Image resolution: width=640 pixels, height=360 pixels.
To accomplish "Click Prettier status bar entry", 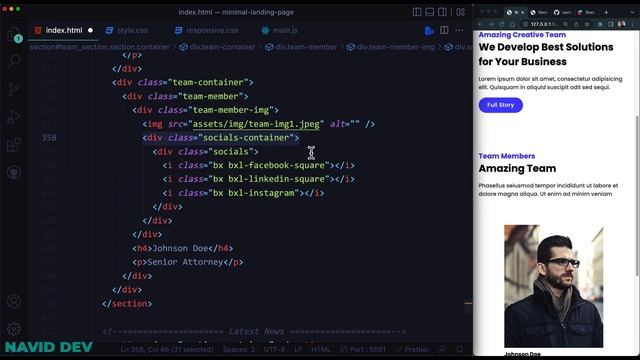I will pyautogui.click(x=412, y=349).
